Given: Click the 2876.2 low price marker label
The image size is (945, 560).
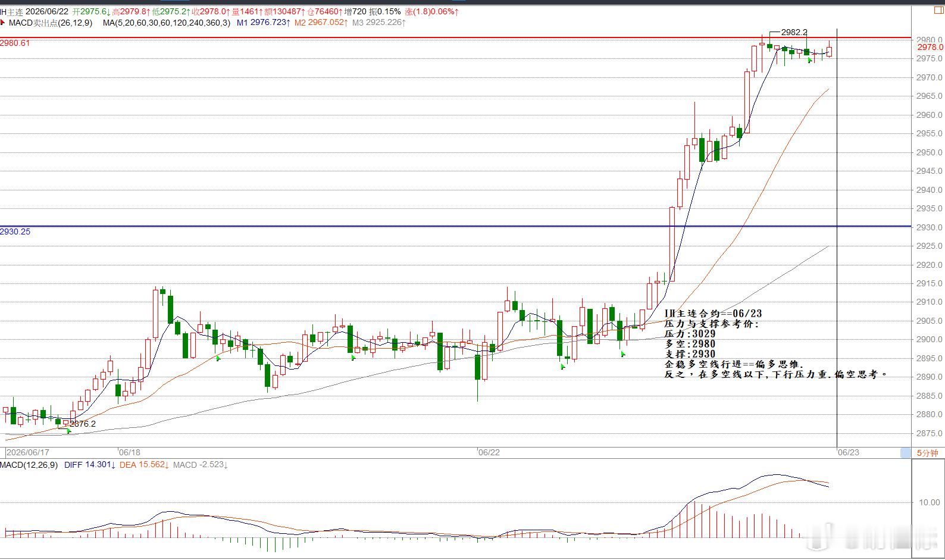Looking at the screenshot, I should [83, 424].
